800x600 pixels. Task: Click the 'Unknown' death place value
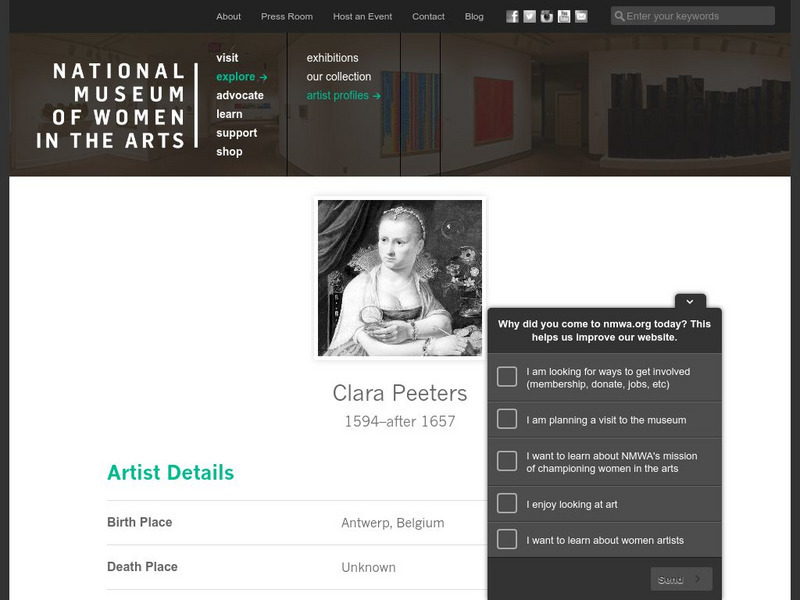[x=368, y=567]
